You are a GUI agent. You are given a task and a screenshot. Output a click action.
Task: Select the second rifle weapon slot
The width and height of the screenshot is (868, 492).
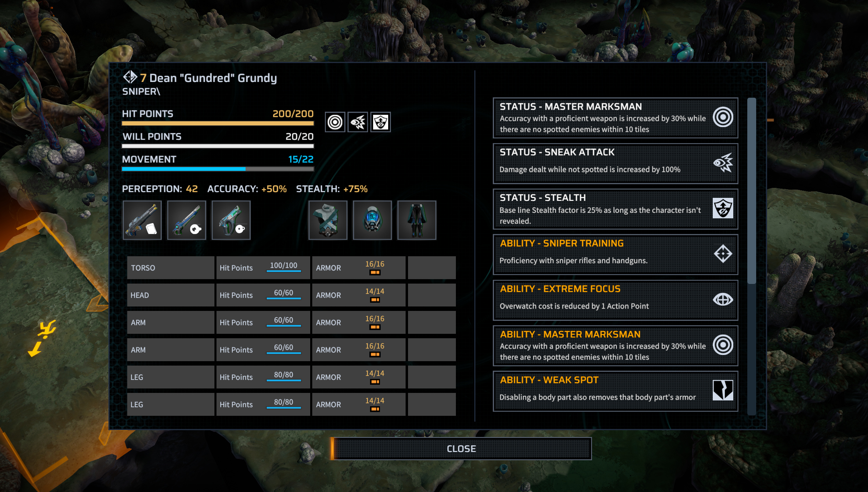pos(187,220)
